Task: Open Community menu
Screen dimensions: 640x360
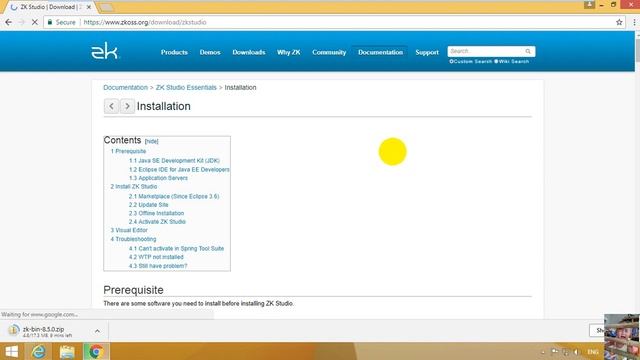Action: tap(329, 52)
